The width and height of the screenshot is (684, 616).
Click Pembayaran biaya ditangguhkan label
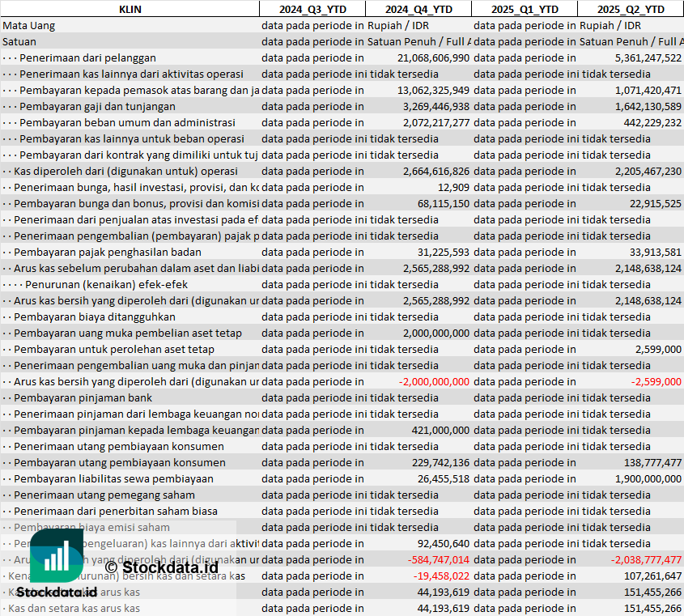pyautogui.click(x=94, y=316)
